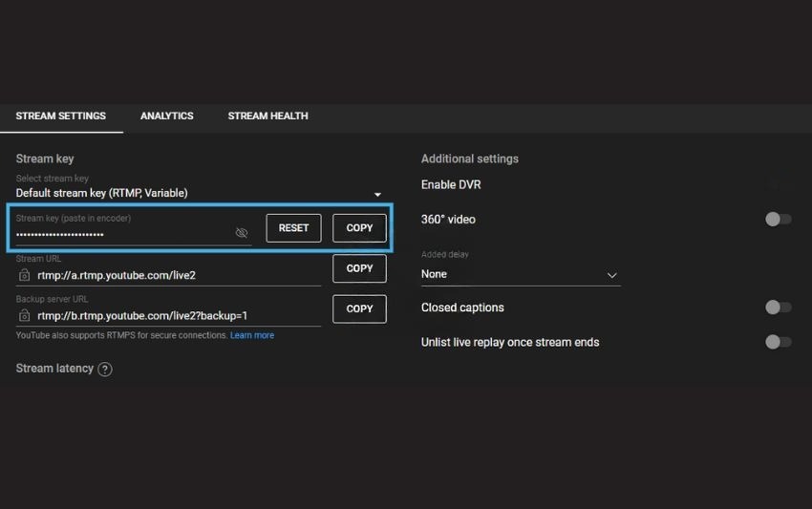Click the lock icon beside Backup server URL
This screenshot has height=509, width=812.
coord(25,315)
